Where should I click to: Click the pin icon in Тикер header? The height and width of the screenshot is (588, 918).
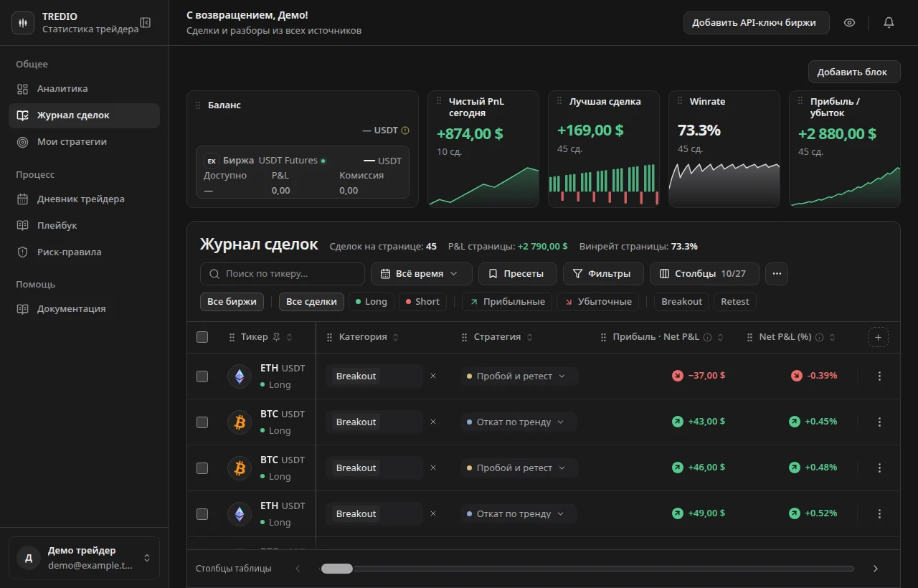pos(277,337)
